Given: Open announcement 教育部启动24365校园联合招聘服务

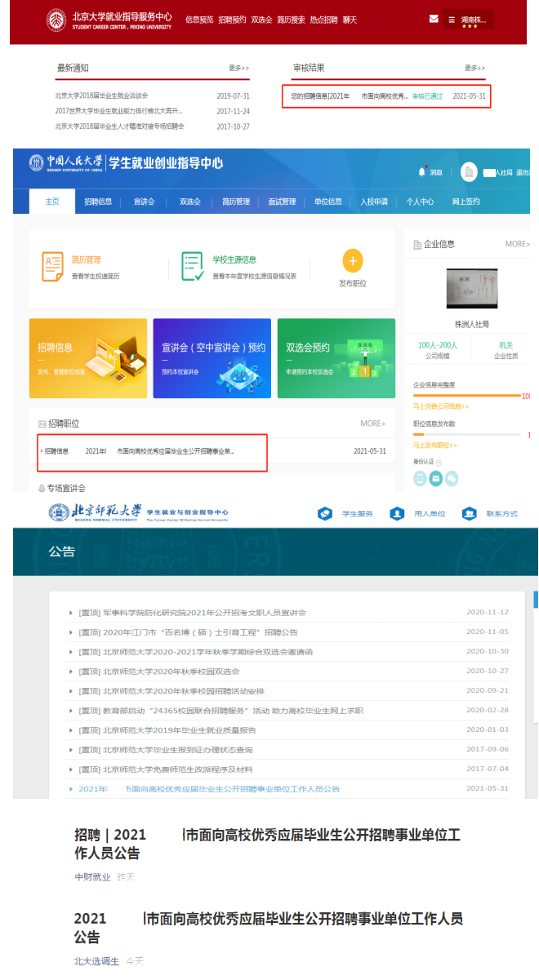Looking at the screenshot, I should [220, 711].
